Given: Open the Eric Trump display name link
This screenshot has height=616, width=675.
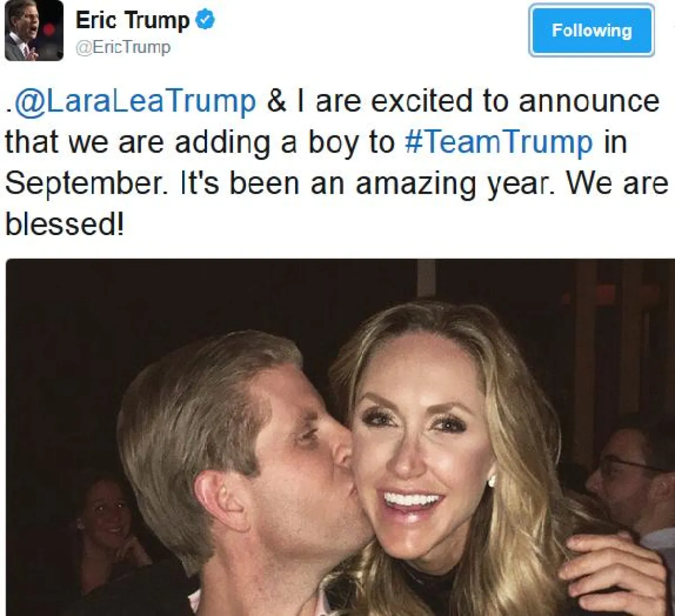Looking at the screenshot, I should pos(133,20).
